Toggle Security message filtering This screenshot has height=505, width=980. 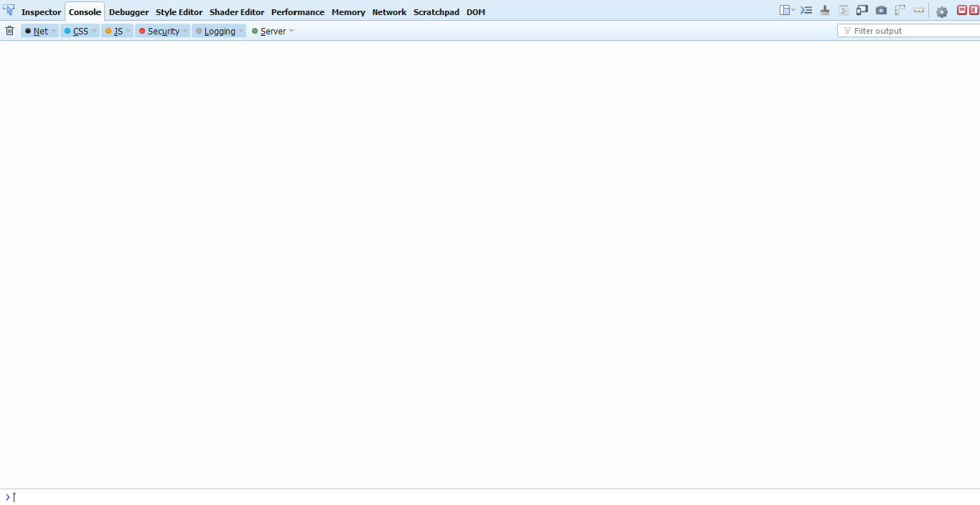162,31
